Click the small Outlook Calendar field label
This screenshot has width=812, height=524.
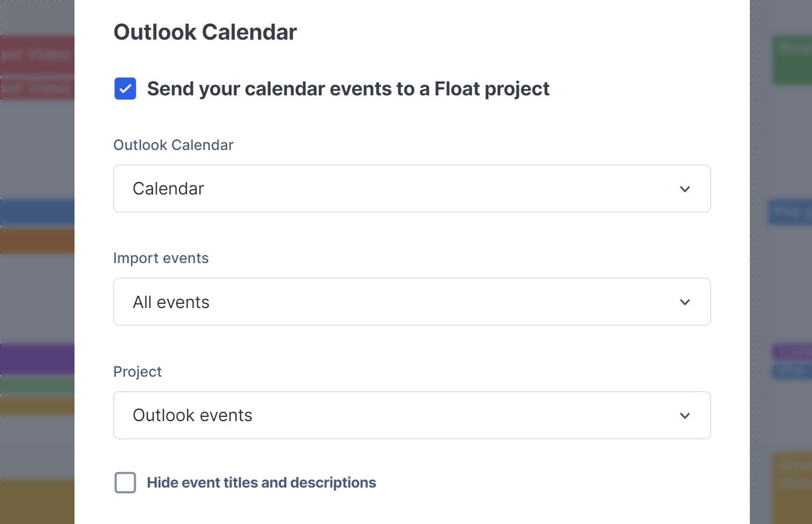coord(173,145)
